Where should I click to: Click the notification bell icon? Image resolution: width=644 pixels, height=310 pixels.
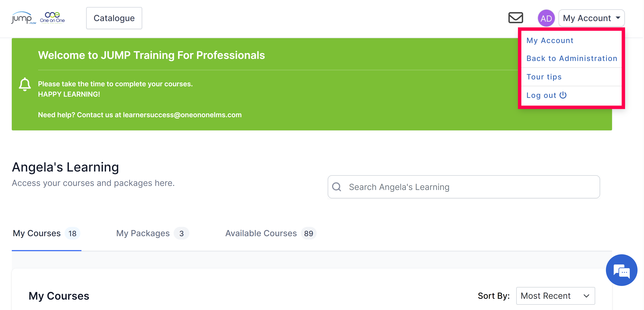point(25,84)
